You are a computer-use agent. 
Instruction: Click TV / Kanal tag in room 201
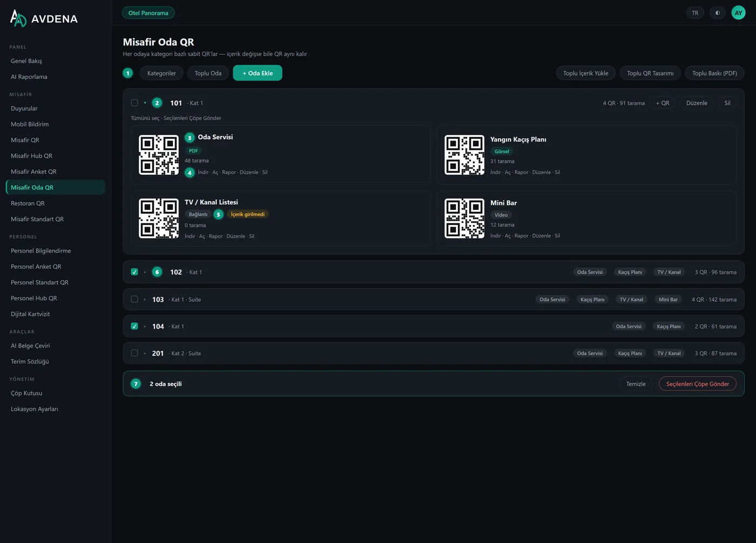point(669,354)
